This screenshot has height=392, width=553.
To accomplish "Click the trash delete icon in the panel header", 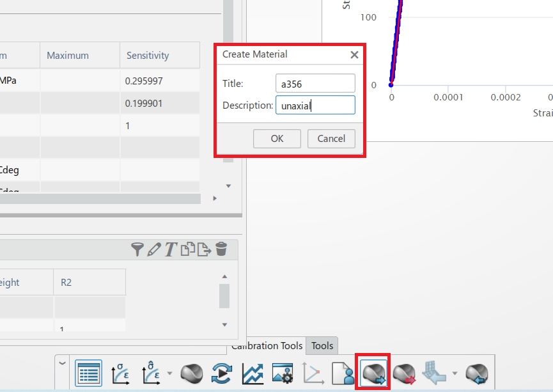I will [x=221, y=249].
